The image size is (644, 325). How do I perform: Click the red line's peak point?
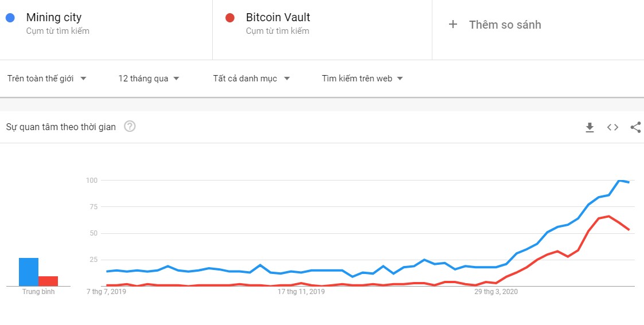(x=608, y=216)
